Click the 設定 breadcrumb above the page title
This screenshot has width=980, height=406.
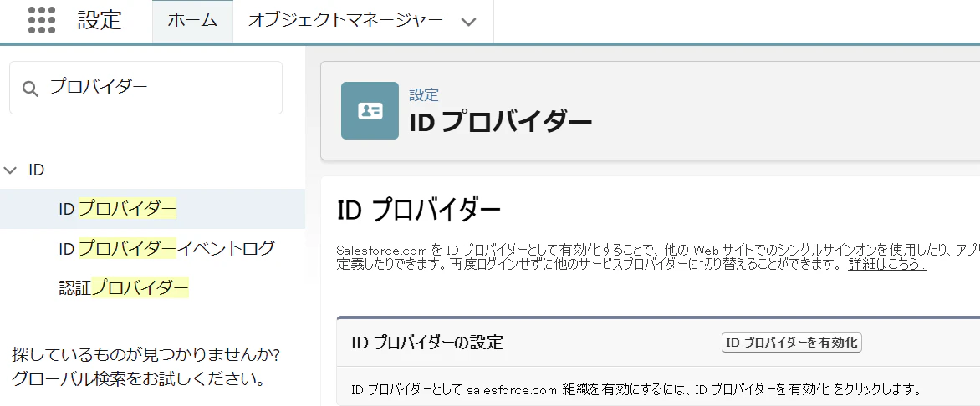pyautogui.click(x=424, y=95)
